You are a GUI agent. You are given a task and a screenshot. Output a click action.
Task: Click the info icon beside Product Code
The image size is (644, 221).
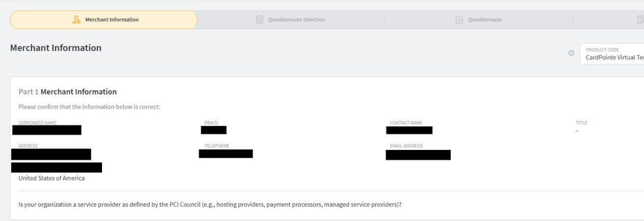[571, 53]
